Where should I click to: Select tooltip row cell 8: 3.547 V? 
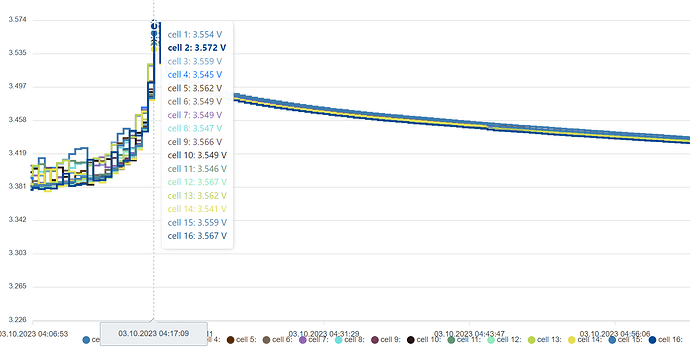click(x=195, y=128)
